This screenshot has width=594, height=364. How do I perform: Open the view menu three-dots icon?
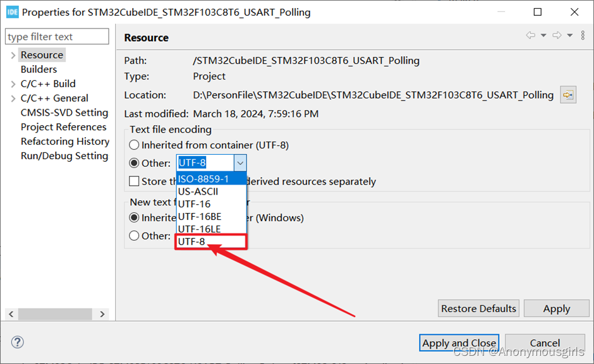pyautogui.click(x=583, y=35)
